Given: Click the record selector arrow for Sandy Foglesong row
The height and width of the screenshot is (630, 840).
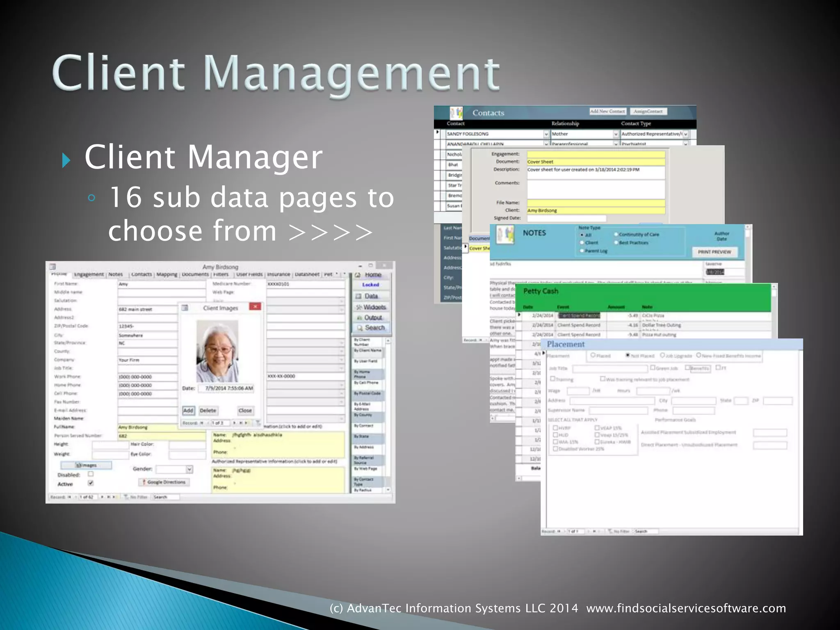Looking at the screenshot, I should [x=438, y=132].
